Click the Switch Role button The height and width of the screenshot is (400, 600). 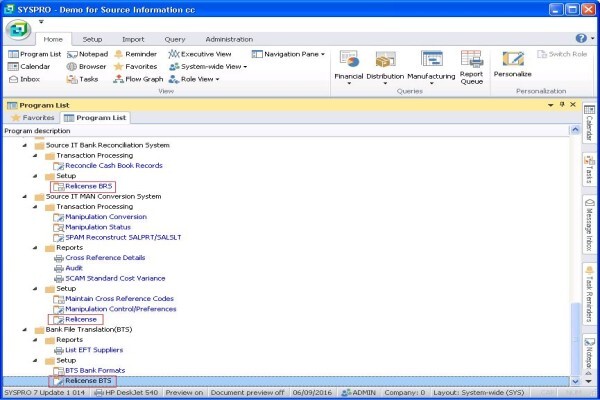[x=562, y=54]
